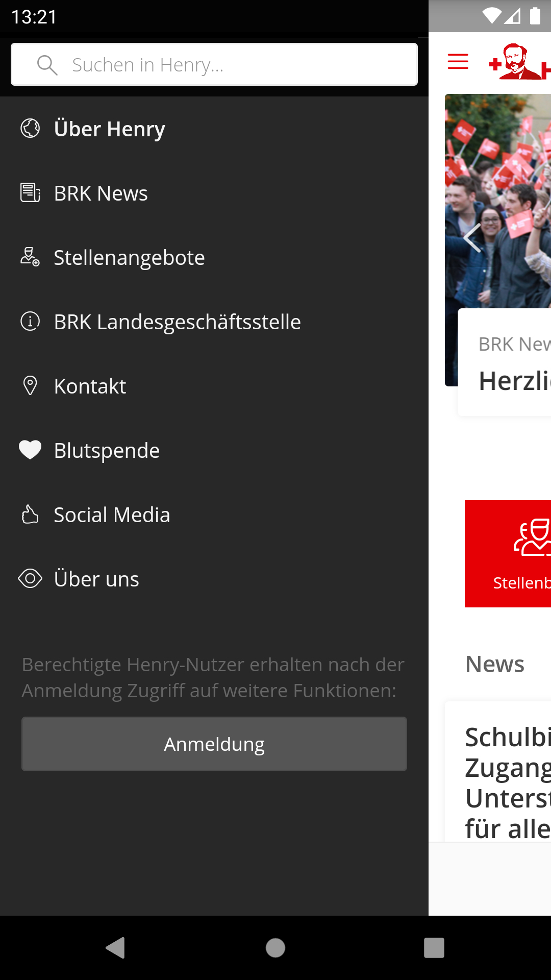
Task: Tap the Henry Red Cross logo
Action: tap(520, 62)
